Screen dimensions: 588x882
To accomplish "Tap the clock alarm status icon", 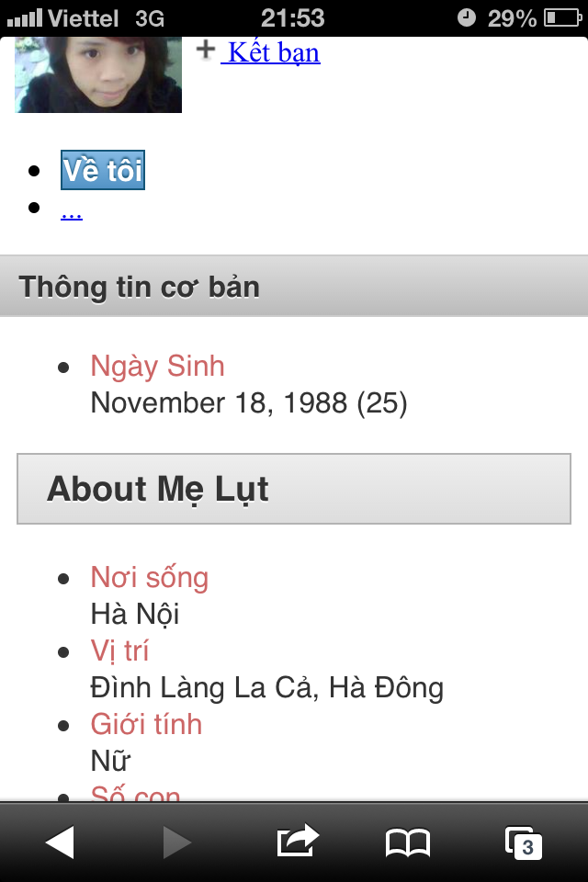I will [467, 17].
